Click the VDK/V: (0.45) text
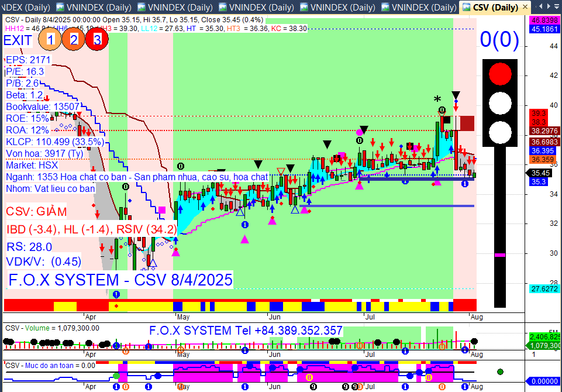The height and width of the screenshot is (392, 562). (x=44, y=262)
